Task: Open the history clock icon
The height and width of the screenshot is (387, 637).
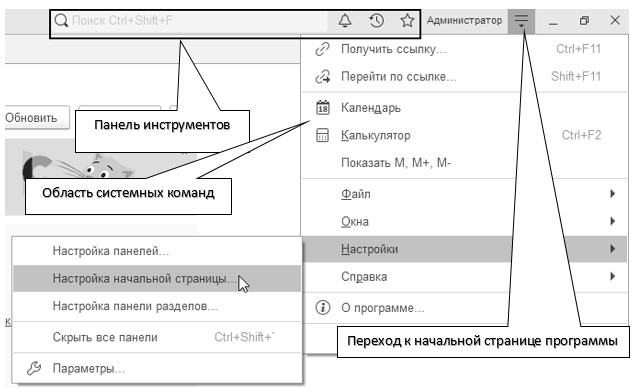Action: (376, 20)
